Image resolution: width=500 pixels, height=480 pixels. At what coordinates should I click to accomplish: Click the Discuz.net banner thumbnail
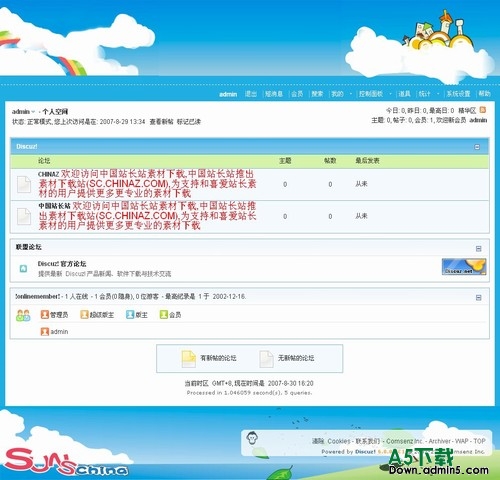[x=464, y=267]
